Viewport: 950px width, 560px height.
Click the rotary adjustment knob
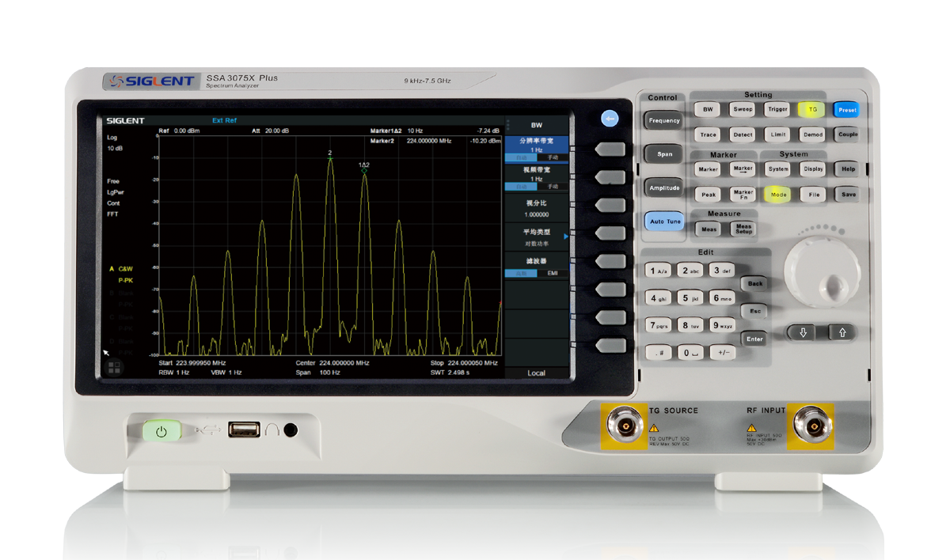821,274
